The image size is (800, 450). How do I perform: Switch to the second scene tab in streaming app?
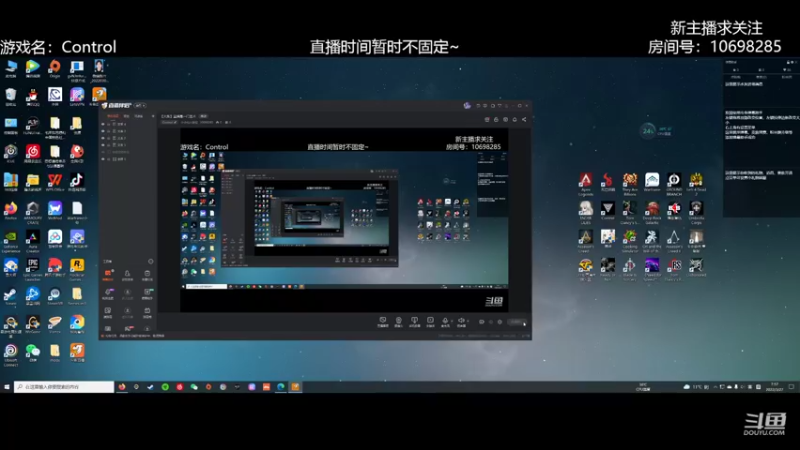[x=127, y=116]
